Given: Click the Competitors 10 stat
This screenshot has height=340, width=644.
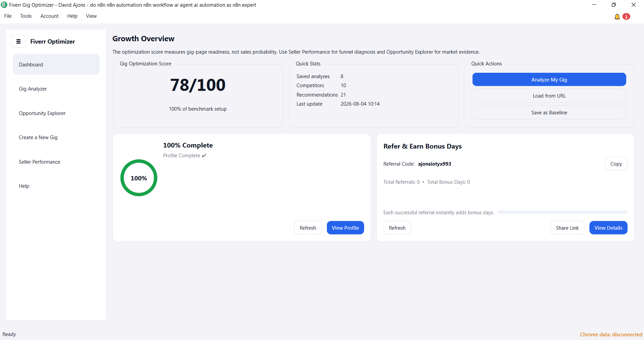Looking at the screenshot, I should 321,86.
